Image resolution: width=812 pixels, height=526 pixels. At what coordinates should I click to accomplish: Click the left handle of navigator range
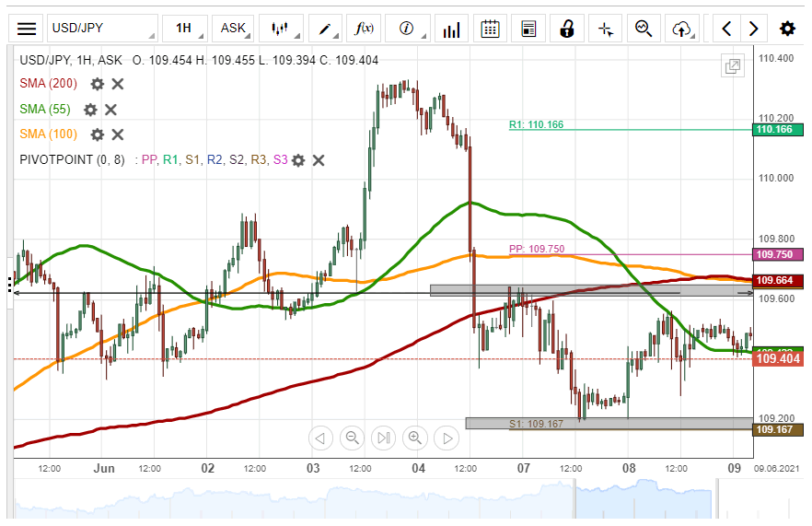(574, 498)
